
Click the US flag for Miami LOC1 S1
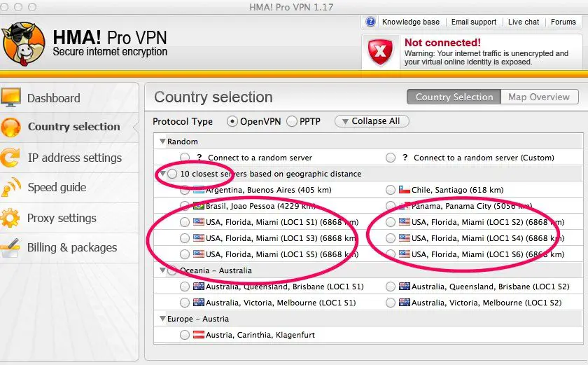[199, 222]
